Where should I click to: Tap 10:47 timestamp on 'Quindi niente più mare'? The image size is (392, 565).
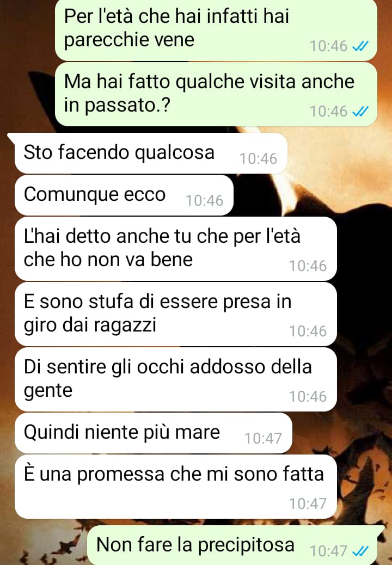(x=263, y=439)
